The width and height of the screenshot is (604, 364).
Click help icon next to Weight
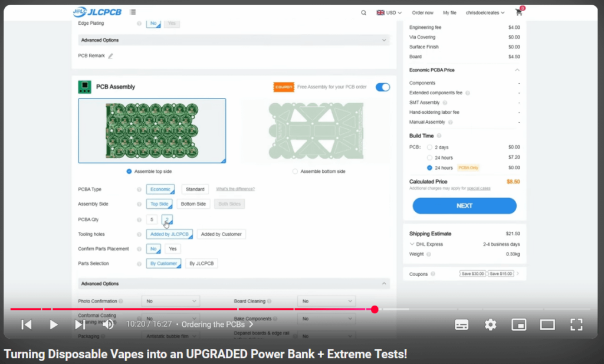point(429,254)
